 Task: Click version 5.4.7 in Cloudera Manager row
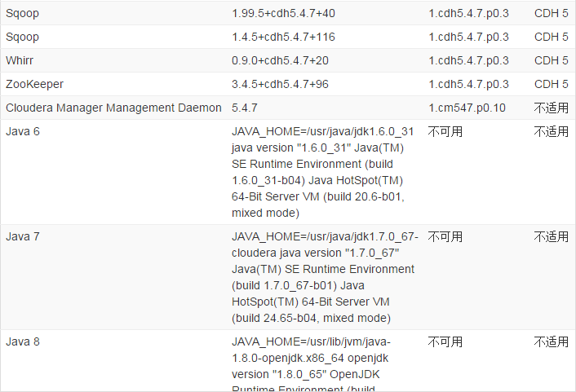pos(244,108)
